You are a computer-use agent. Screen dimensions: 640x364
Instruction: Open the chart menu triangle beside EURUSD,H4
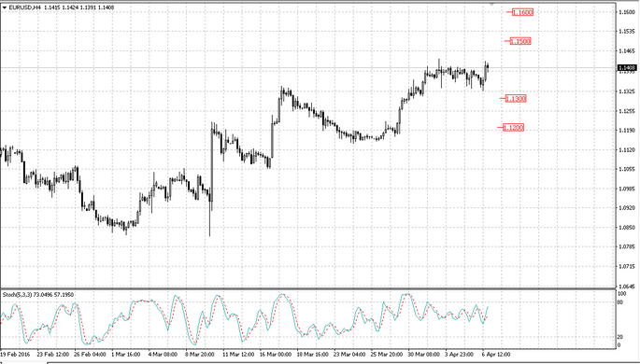point(5,7)
